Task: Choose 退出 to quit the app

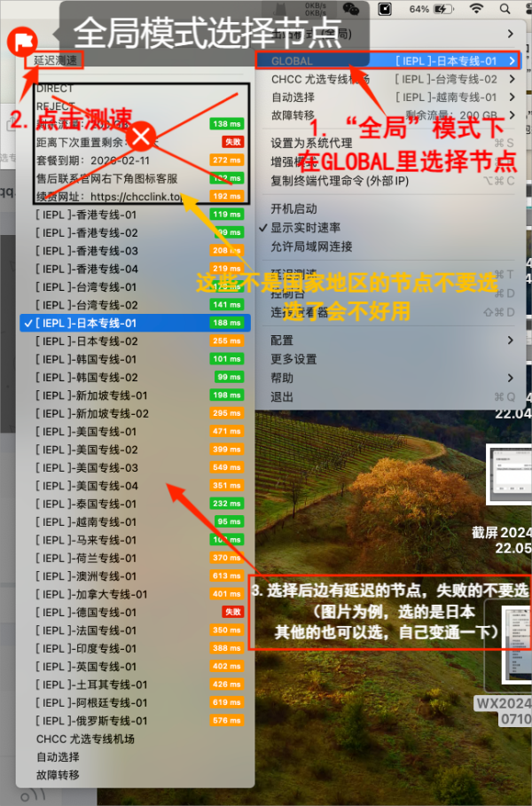Action: click(x=388, y=396)
